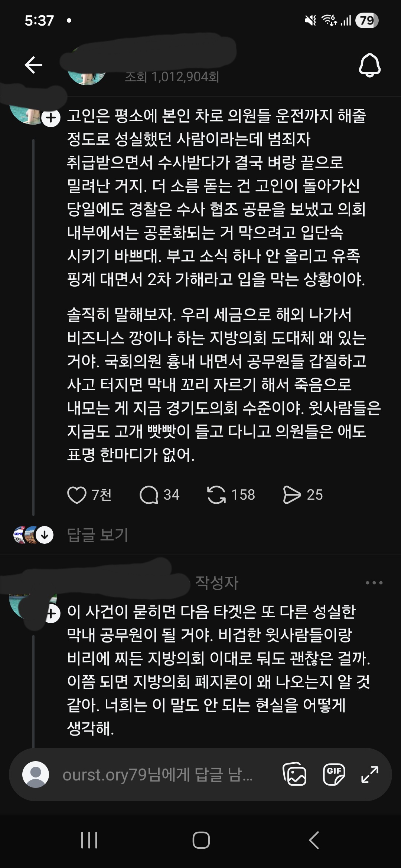
Task: Like the post with heart icon
Action: (x=76, y=495)
